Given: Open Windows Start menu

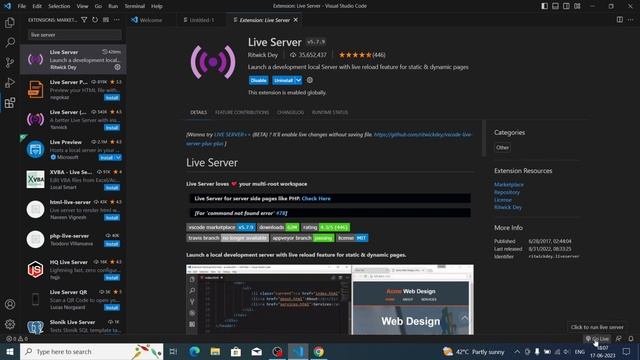Looking at the screenshot, I should (10, 351).
